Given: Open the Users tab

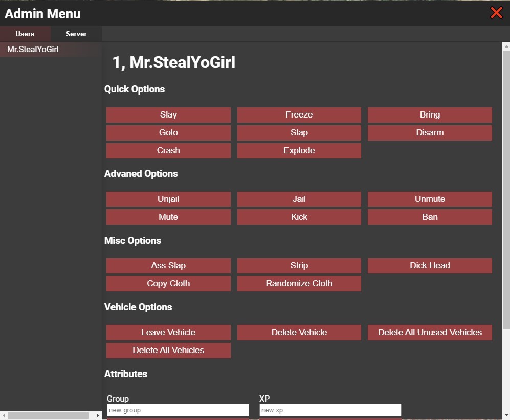Looking at the screenshot, I should click(x=25, y=34).
